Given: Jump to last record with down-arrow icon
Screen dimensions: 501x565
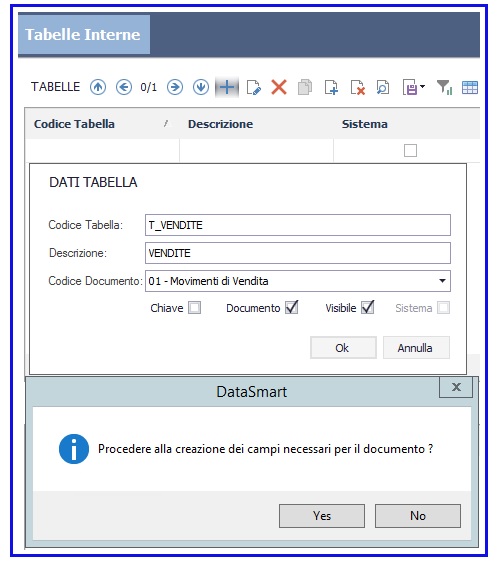Looking at the screenshot, I should [201, 87].
